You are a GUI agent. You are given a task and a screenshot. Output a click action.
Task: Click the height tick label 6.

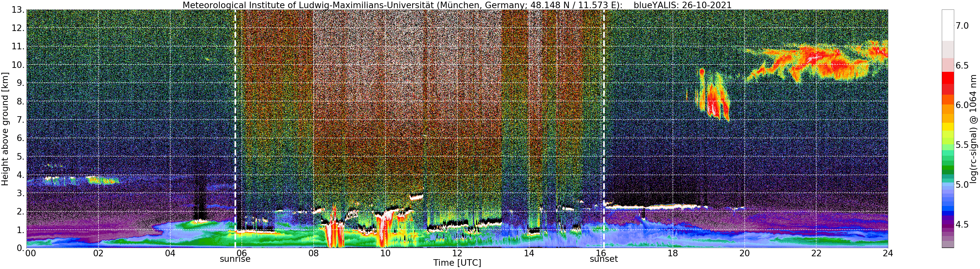20,138
